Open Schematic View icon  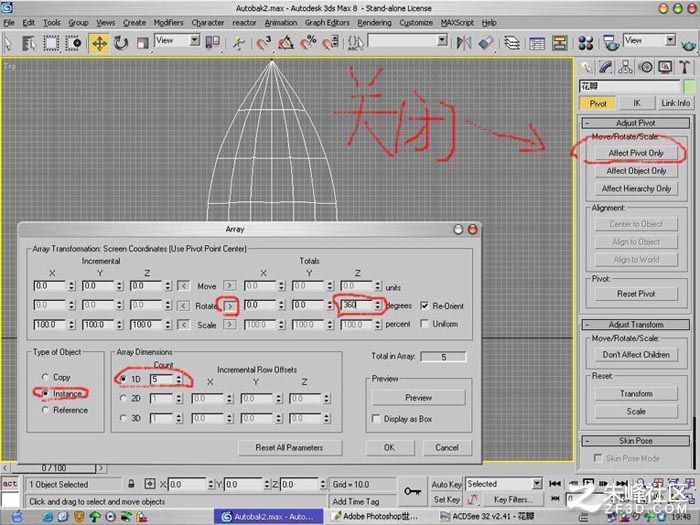[559, 43]
